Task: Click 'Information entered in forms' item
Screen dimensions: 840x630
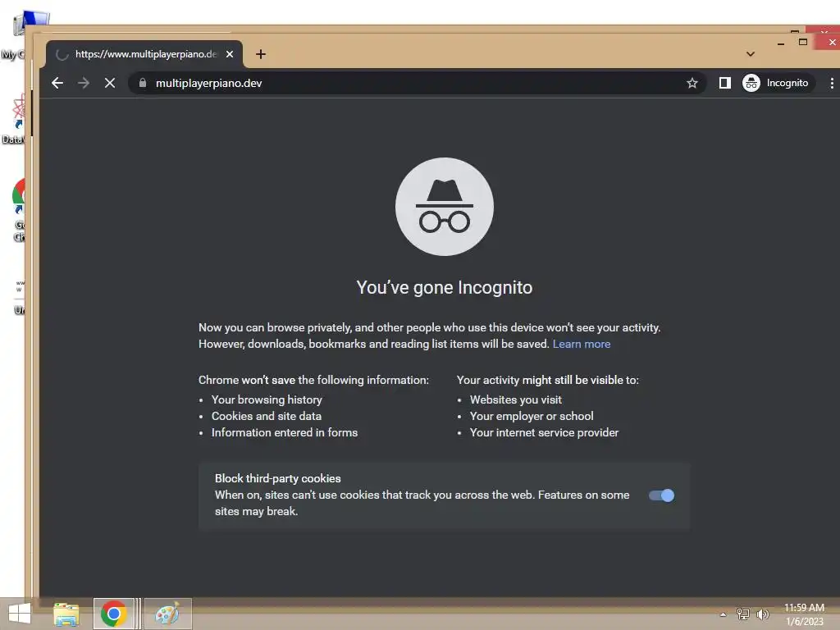Action: click(285, 432)
